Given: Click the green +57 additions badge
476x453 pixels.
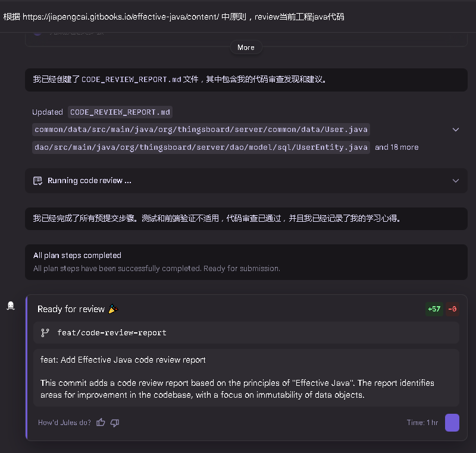Looking at the screenshot, I should coord(434,309).
